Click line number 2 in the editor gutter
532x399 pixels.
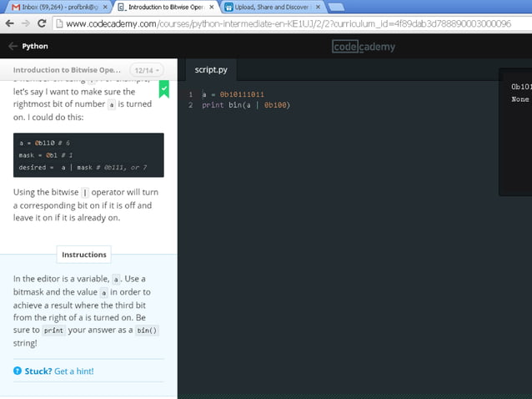coord(191,105)
